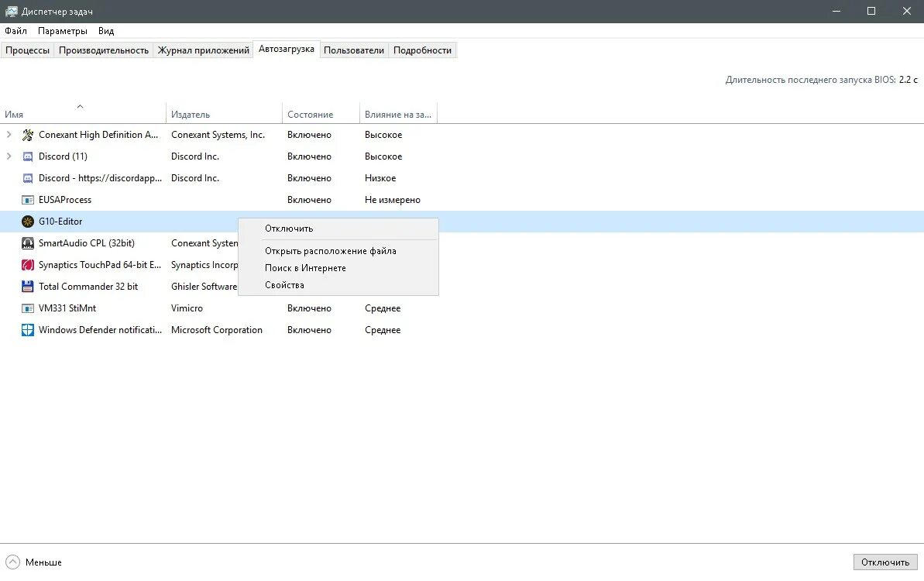924x581 pixels.
Task: Click the SmartAudio CPL headphones icon
Action: (x=28, y=243)
